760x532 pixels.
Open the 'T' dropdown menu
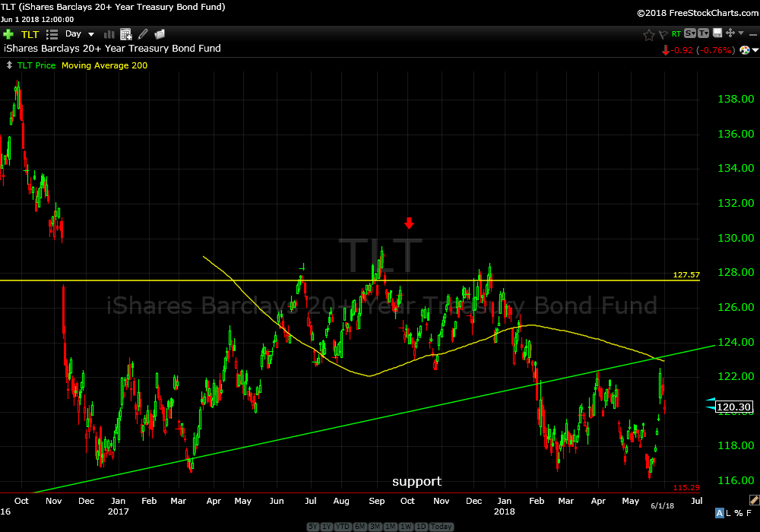pos(703,33)
